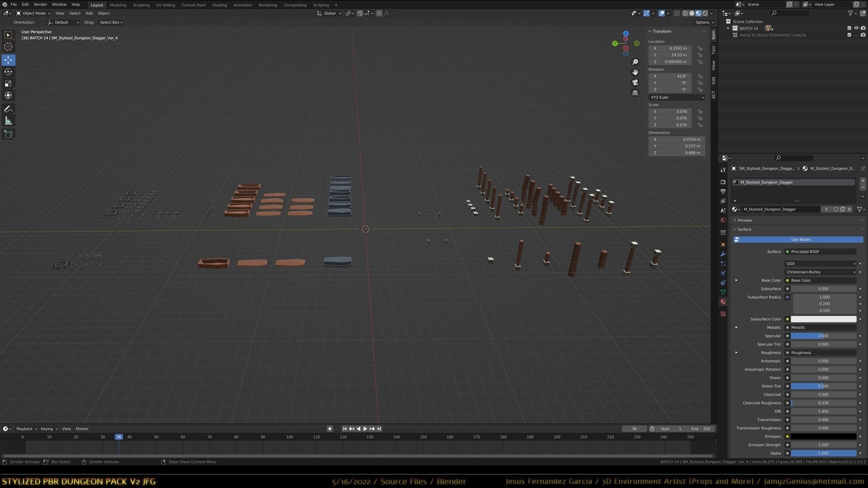
Task: Lock the Location X value
Action: 700,48
